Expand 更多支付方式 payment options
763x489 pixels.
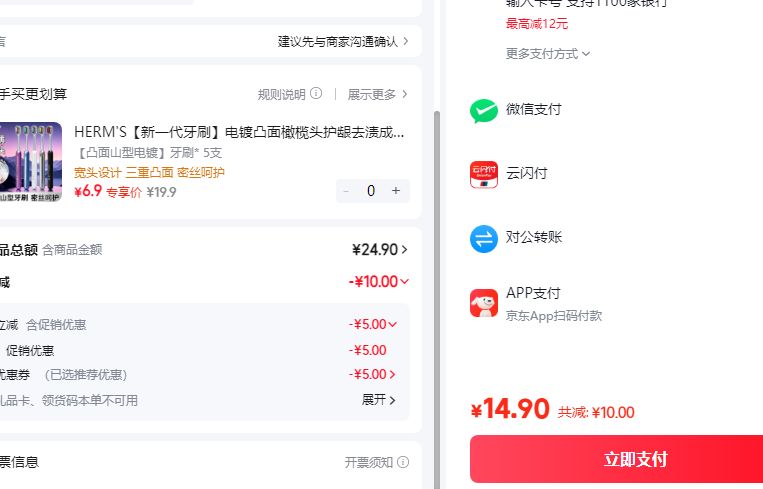(x=547, y=54)
